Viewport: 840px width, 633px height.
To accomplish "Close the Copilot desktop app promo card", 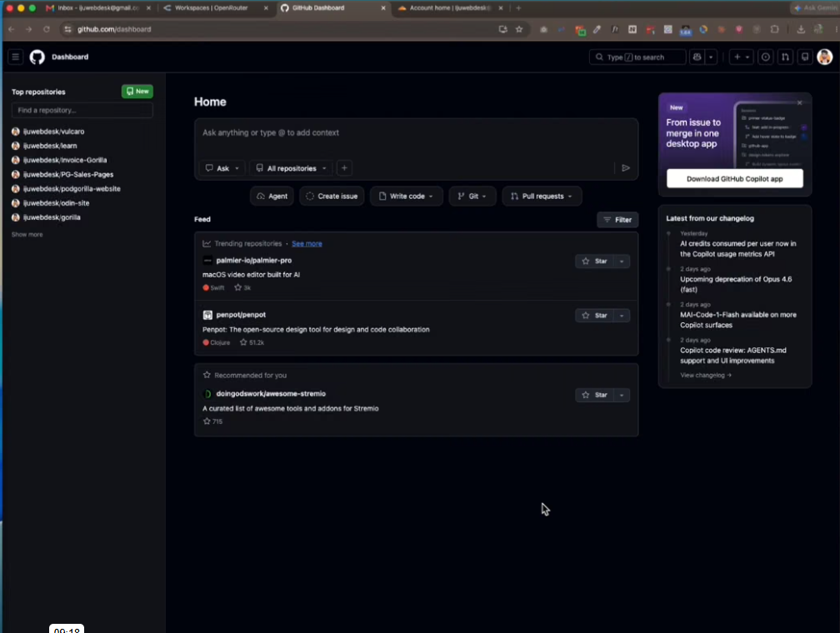I will pos(800,102).
